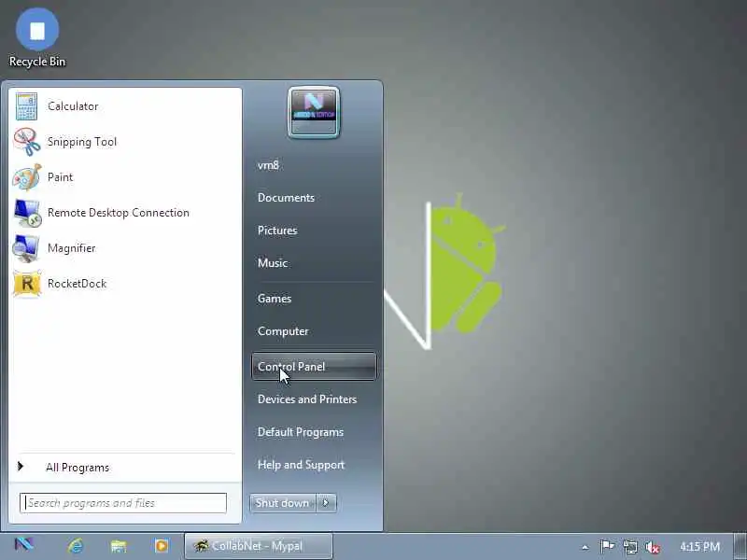747x560 pixels.
Task: Open Control Panel
Action: point(314,367)
